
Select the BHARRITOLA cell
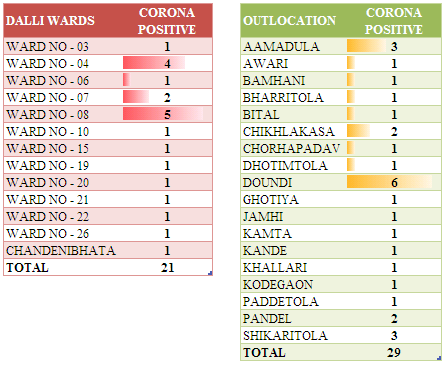tap(293, 97)
